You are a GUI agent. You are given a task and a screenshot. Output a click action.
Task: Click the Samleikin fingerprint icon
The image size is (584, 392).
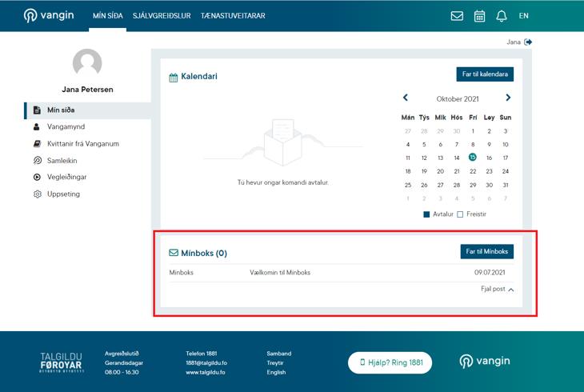(38, 161)
